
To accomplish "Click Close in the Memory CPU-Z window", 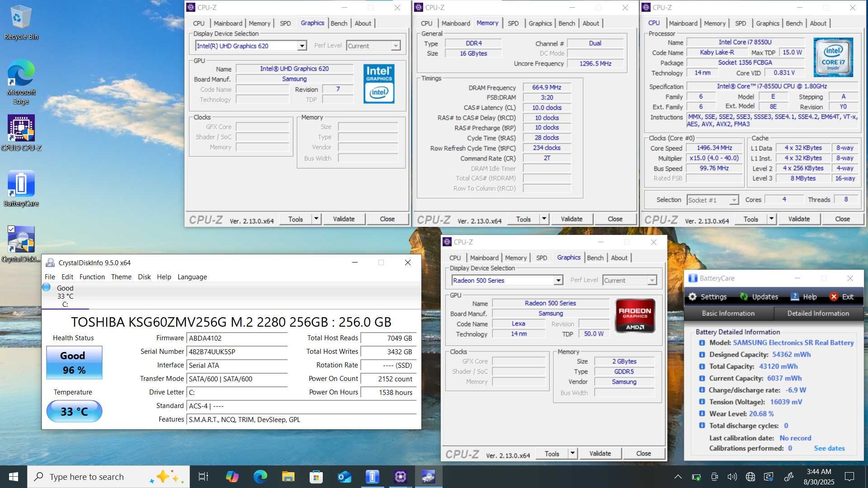I will point(615,219).
